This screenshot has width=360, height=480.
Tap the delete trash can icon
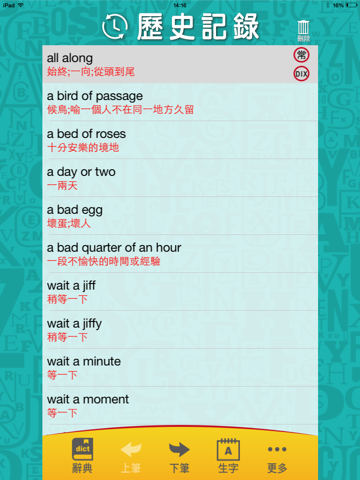pos(303,31)
